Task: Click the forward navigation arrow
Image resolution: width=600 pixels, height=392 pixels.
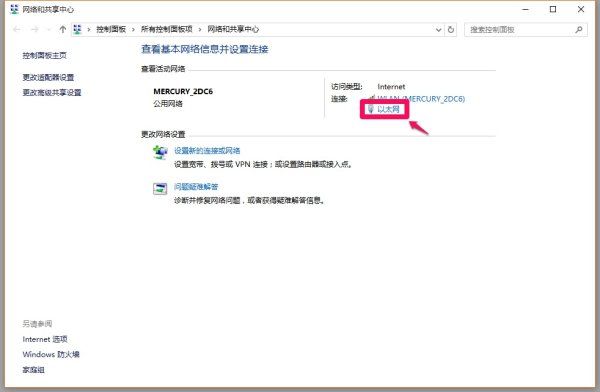Action: [34, 29]
